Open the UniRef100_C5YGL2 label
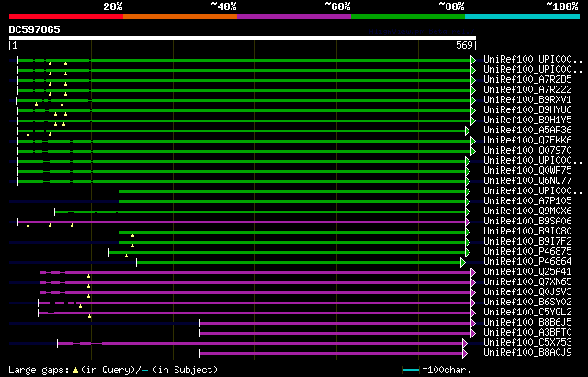The image size is (588, 377). point(527,313)
